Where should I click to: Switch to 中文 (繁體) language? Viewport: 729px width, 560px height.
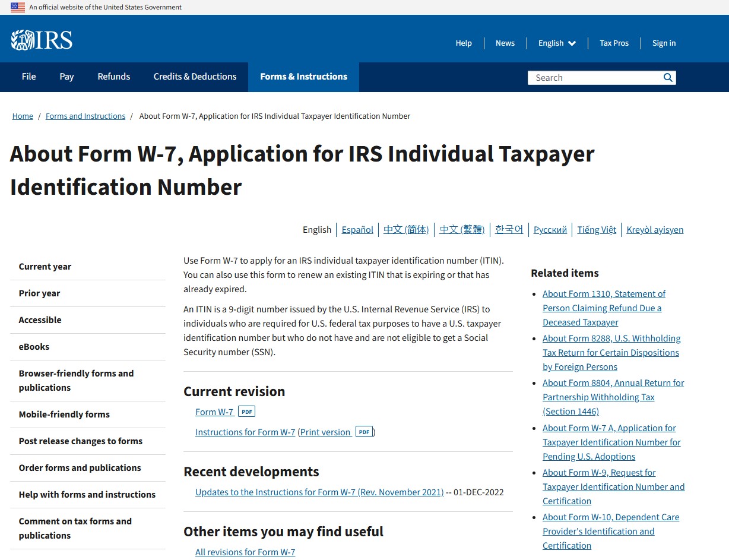[462, 229]
